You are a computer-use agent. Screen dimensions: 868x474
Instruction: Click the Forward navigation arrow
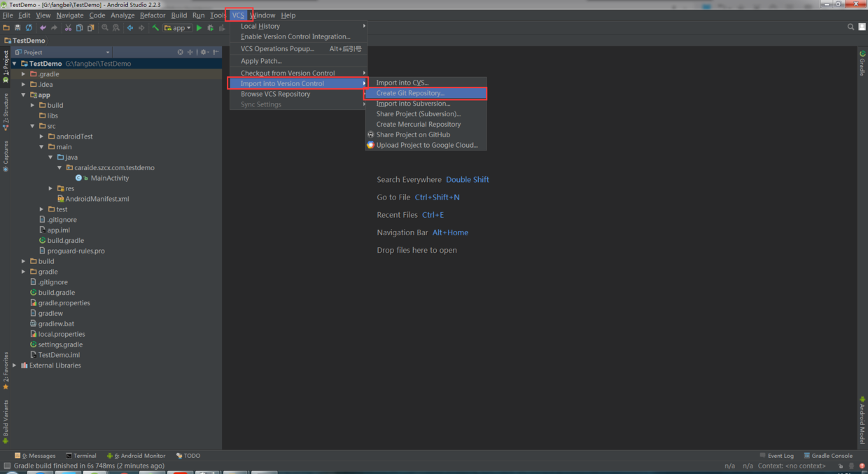pyautogui.click(x=141, y=28)
